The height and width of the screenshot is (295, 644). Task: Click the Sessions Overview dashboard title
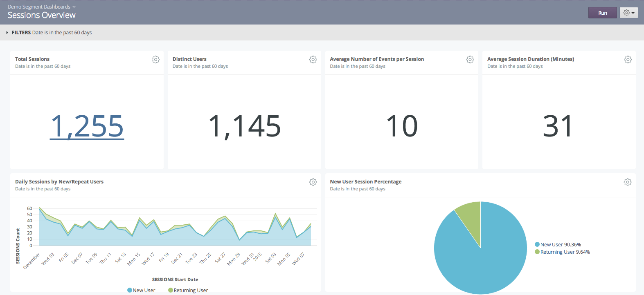point(42,16)
